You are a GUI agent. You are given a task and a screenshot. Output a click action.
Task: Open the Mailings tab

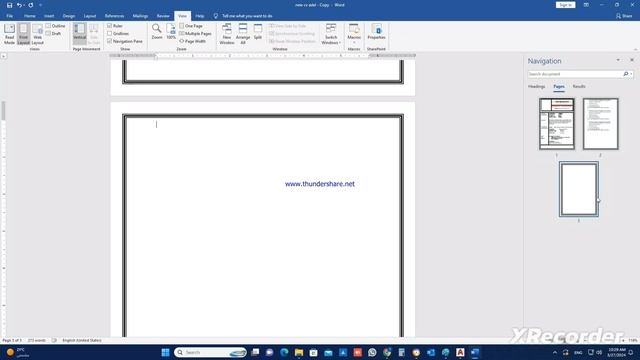click(x=140, y=16)
